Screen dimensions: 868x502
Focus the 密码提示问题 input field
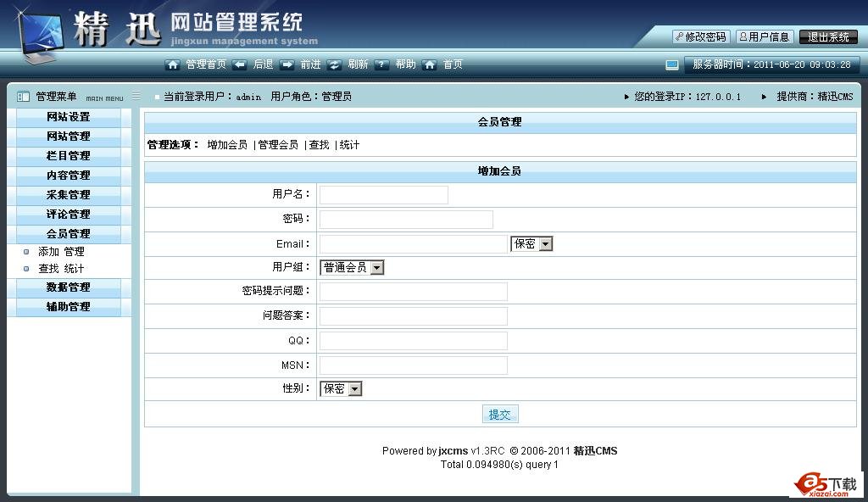coord(414,292)
